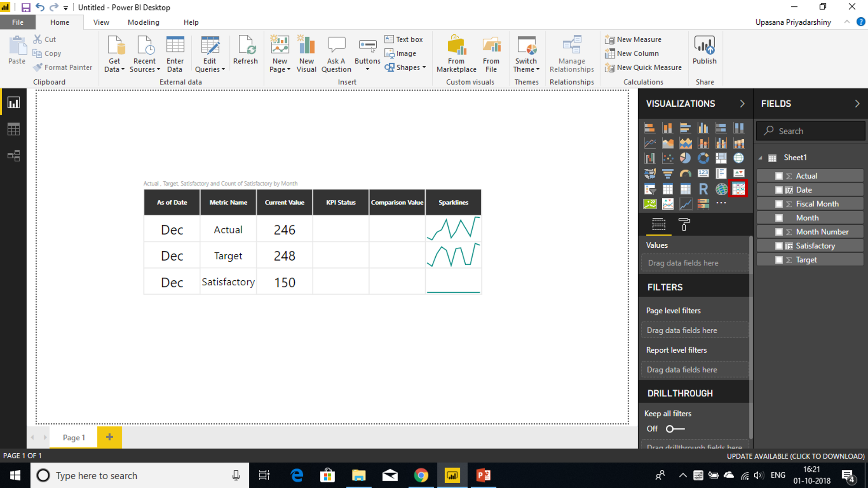Click New Quick Measure button
The height and width of the screenshot is (488, 868).
[643, 67]
